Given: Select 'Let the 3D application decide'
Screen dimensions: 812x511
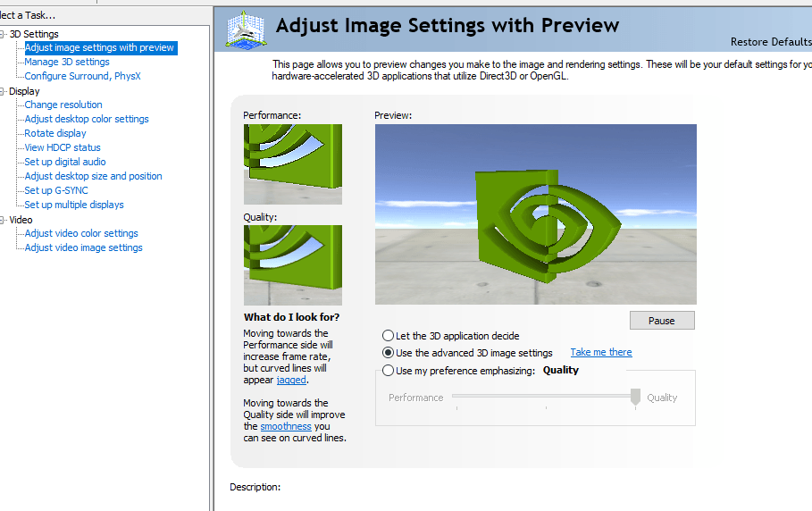Looking at the screenshot, I should (388, 336).
